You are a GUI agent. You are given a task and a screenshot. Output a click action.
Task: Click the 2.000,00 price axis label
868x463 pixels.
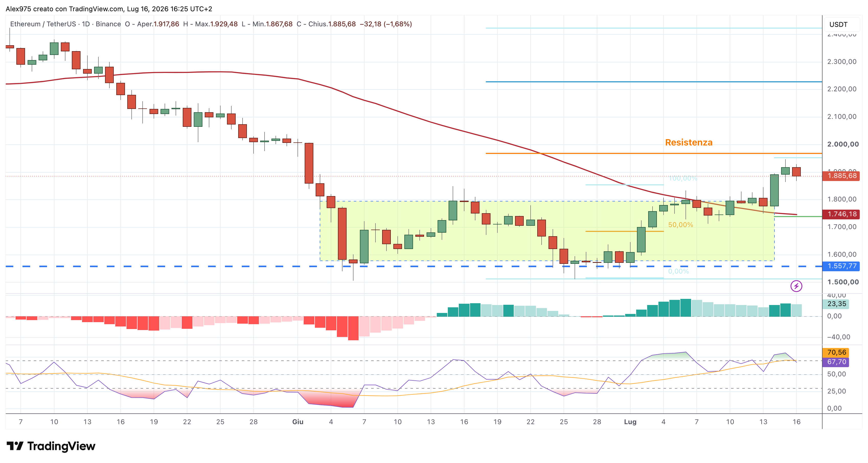tap(843, 144)
